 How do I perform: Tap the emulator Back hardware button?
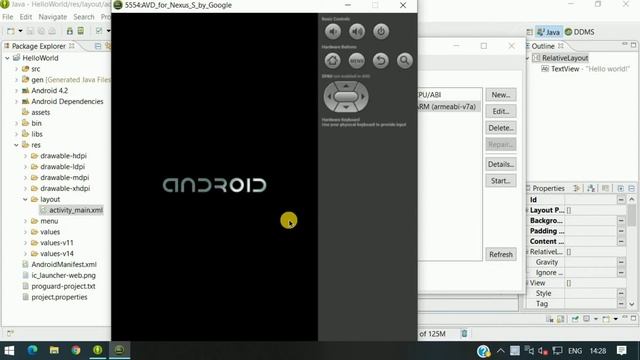click(x=381, y=61)
